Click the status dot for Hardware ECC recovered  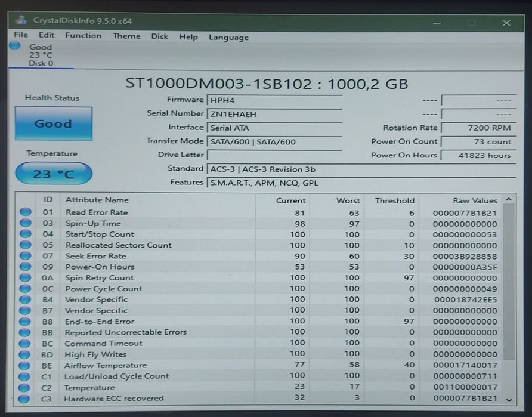[24, 399]
